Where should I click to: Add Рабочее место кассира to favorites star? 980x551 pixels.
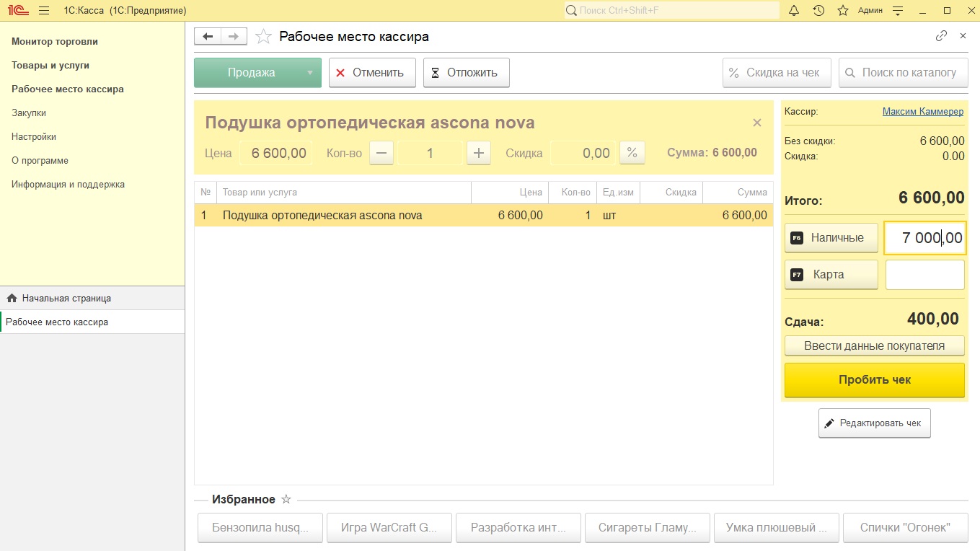[264, 36]
